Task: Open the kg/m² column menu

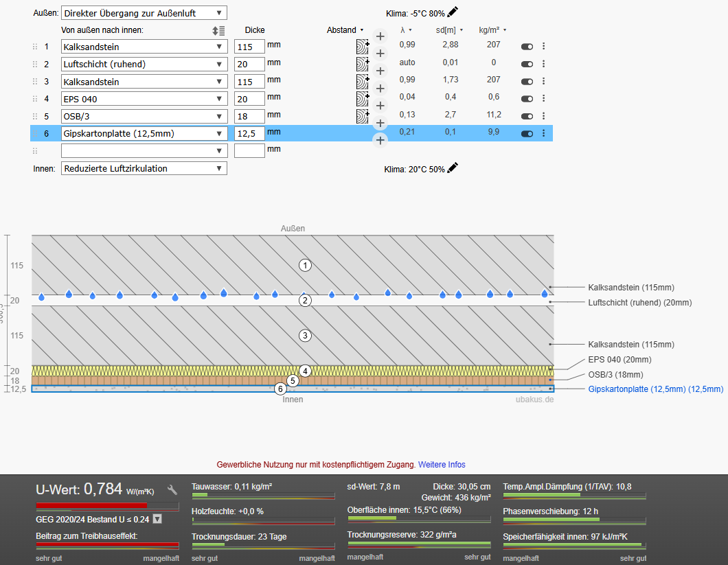Action: tap(492, 30)
